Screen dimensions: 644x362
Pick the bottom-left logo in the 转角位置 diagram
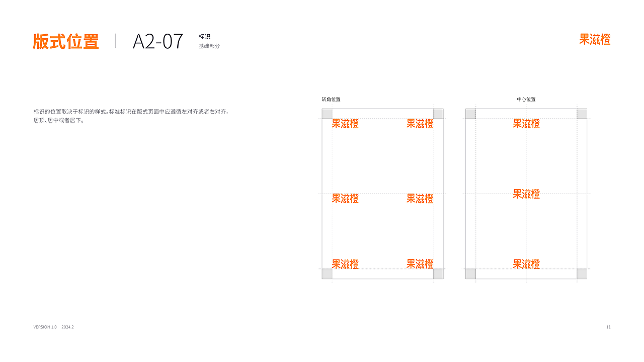coord(345,264)
